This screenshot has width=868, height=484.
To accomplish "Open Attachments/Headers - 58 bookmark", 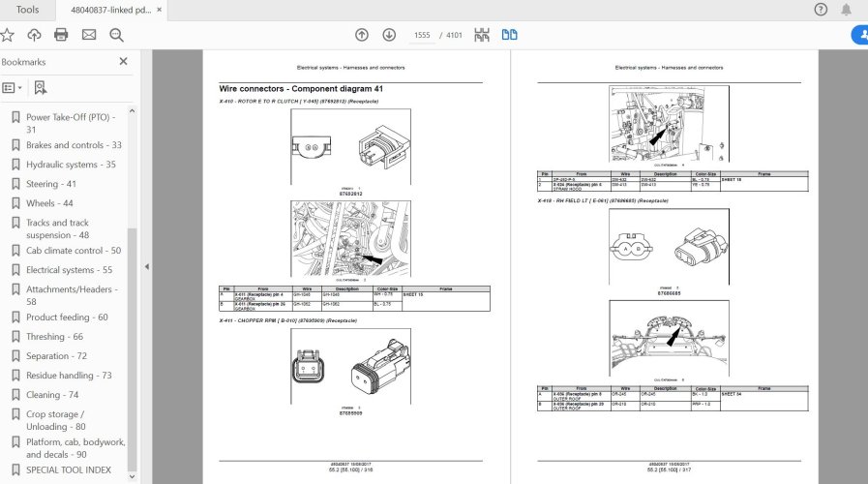I will tap(72, 295).
